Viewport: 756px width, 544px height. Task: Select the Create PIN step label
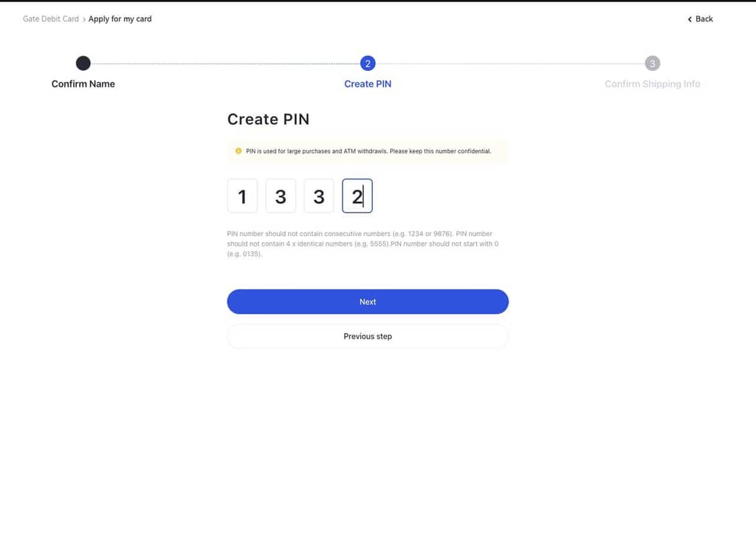(x=368, y=84)
